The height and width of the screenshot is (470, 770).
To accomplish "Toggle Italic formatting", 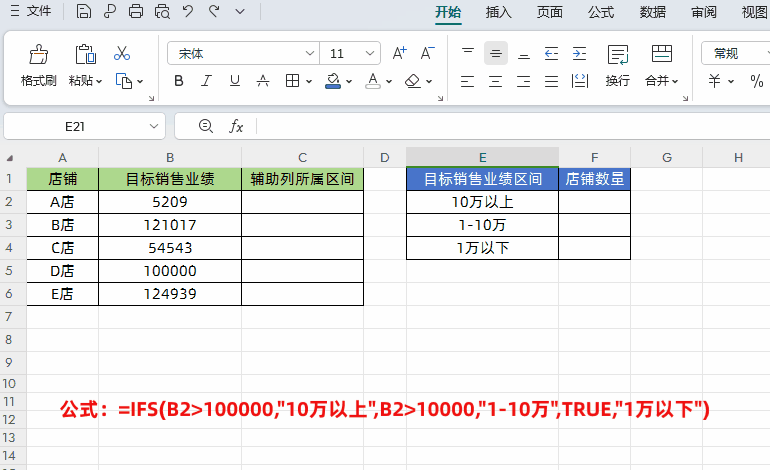I will click(x=206, y=81).
